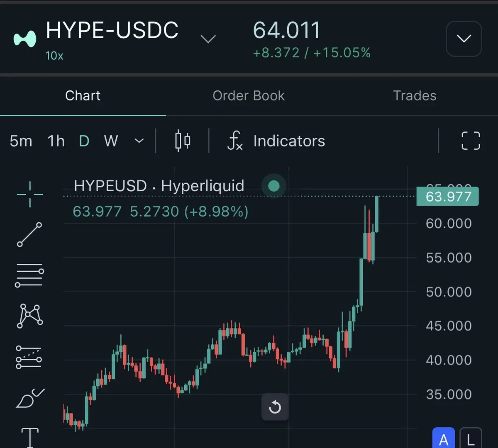The width and height of the screenshot is (498, 448).
Task: Switch to the Order Book tab
Action: tap(249, 96)
